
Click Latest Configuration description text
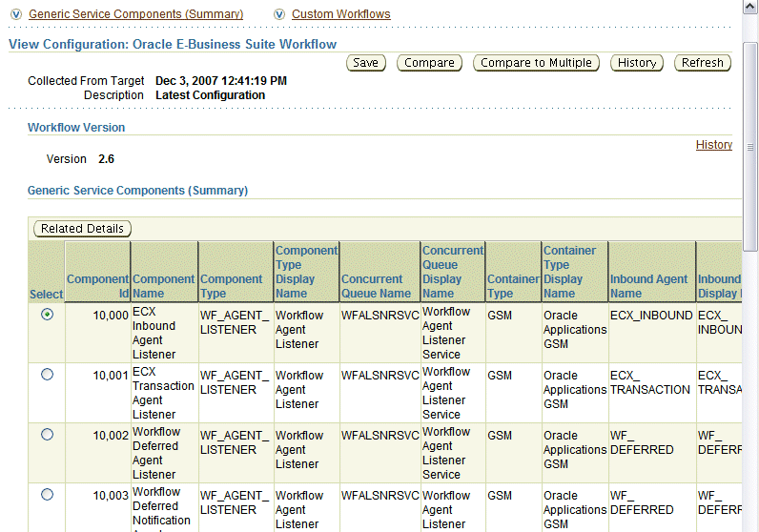(210, 95)
